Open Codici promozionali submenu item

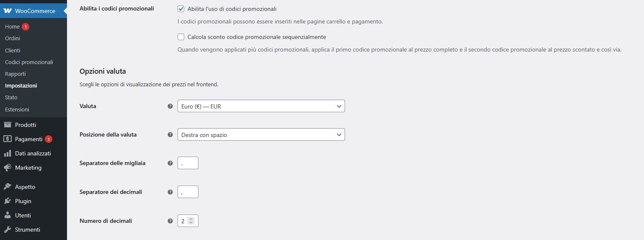tap(29, 62)
